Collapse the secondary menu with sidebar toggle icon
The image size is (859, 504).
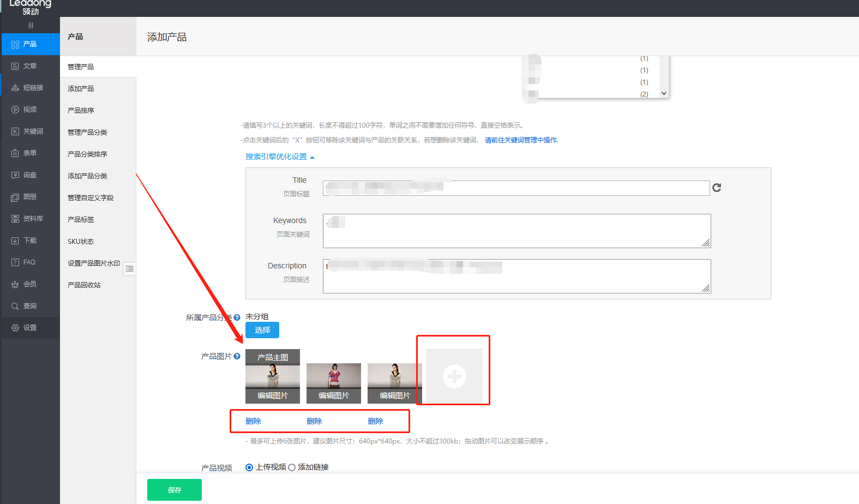coord(129,268)
